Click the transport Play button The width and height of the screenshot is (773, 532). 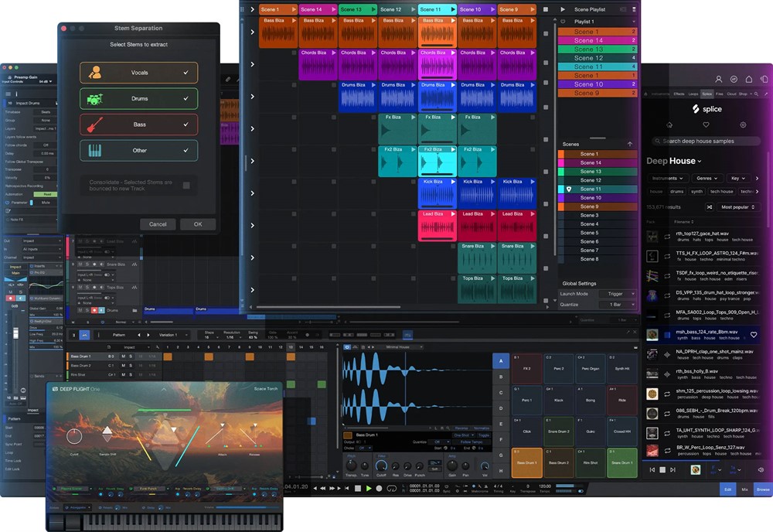[368, 488]
